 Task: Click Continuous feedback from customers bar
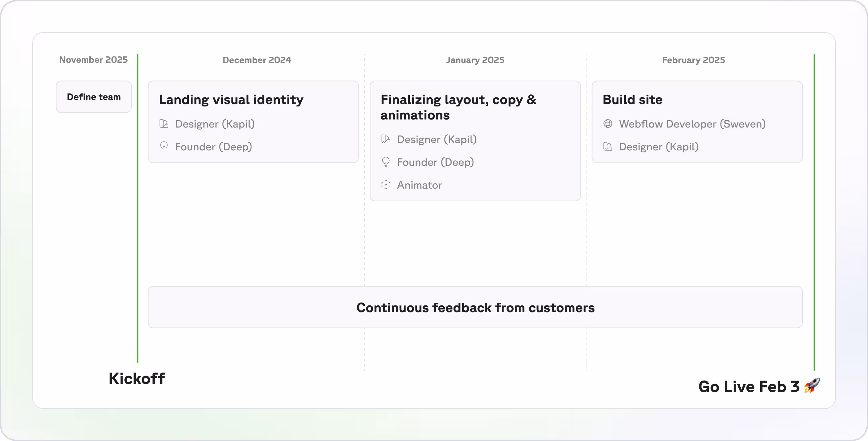[475, 307]
